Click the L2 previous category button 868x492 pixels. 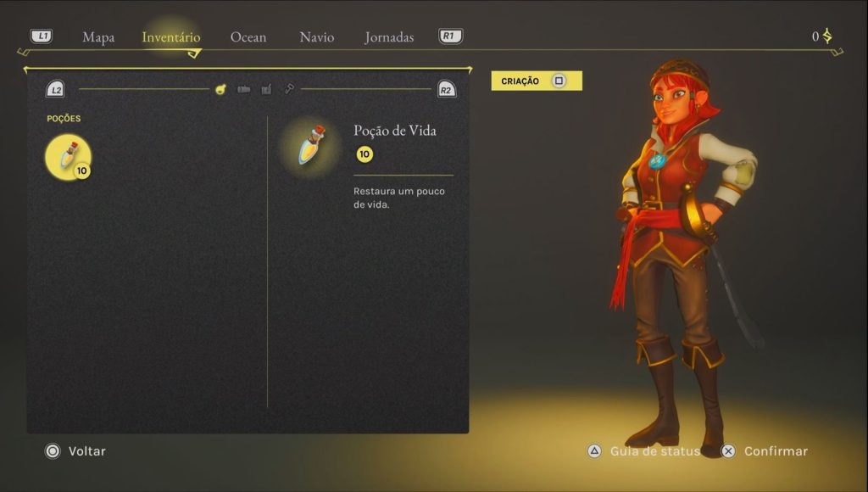coord(55,89)
